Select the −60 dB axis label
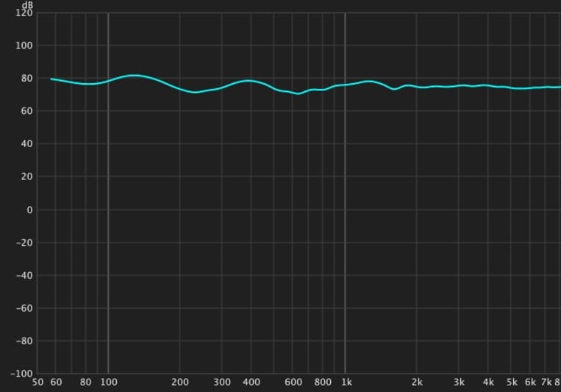The width and height of the screenshot is (561, 392). pos(24,309)
